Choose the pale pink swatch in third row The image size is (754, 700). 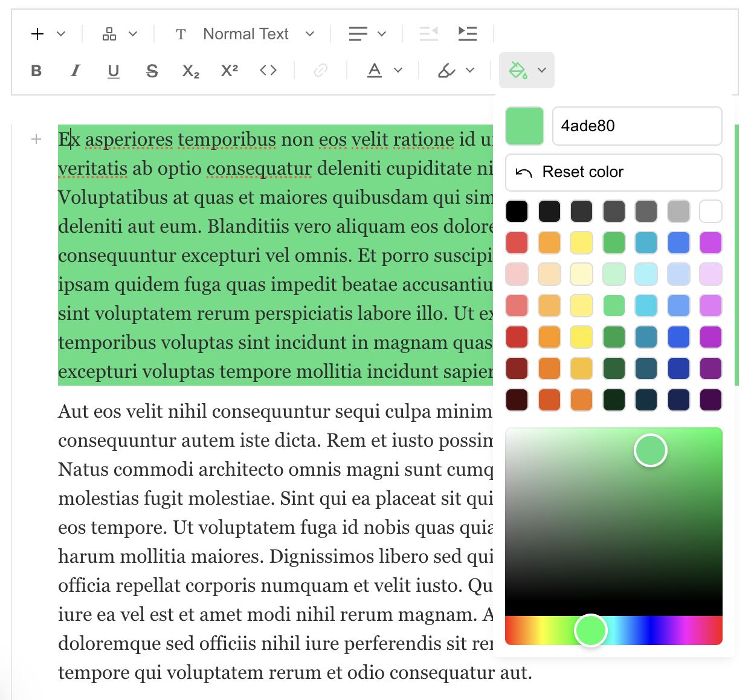pos(517,274)
